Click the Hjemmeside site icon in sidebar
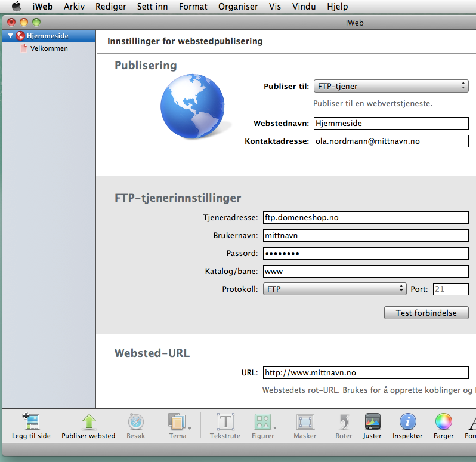476x462 pixels. (20, 36)
